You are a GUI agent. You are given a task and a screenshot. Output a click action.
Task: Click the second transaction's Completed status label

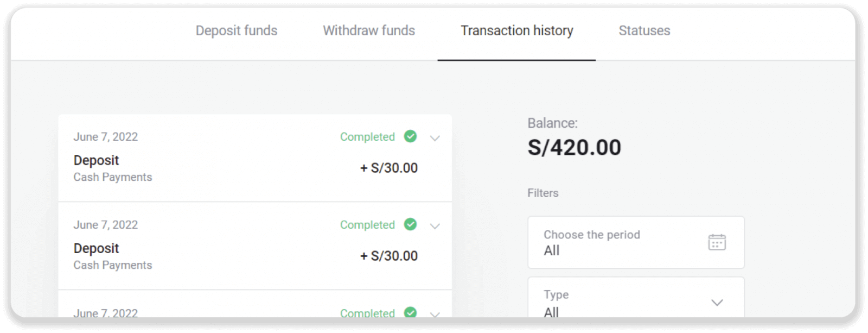point(367,225)
